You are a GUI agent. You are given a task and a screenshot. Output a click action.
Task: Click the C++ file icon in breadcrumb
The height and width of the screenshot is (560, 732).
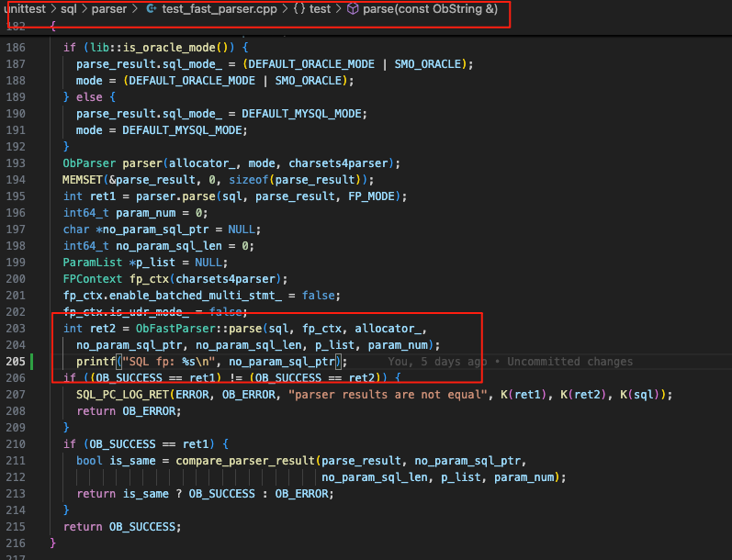pyautogui.click(x=151, y=8)
